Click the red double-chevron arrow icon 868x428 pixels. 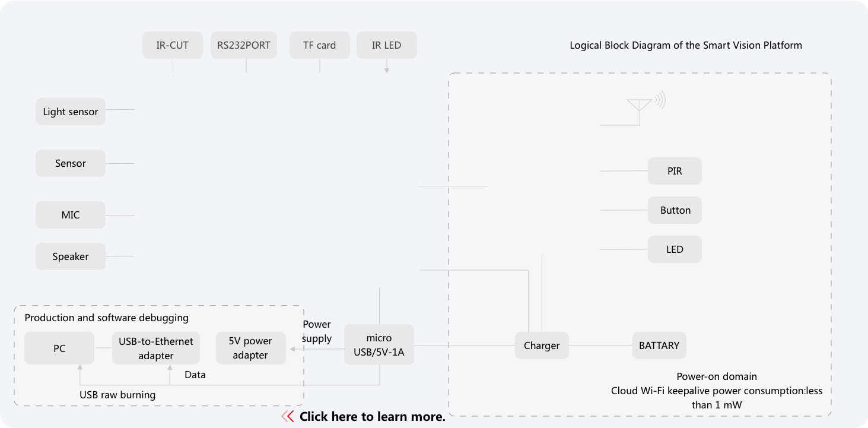tap(288, 417)
